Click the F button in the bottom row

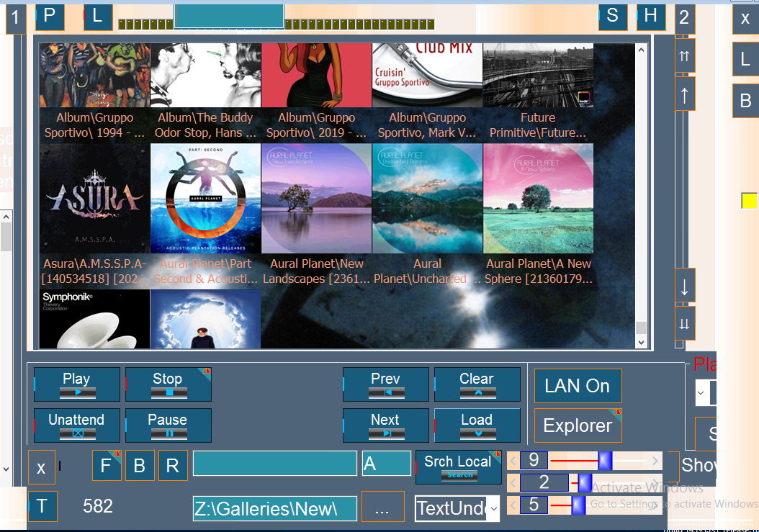point(107,466)
